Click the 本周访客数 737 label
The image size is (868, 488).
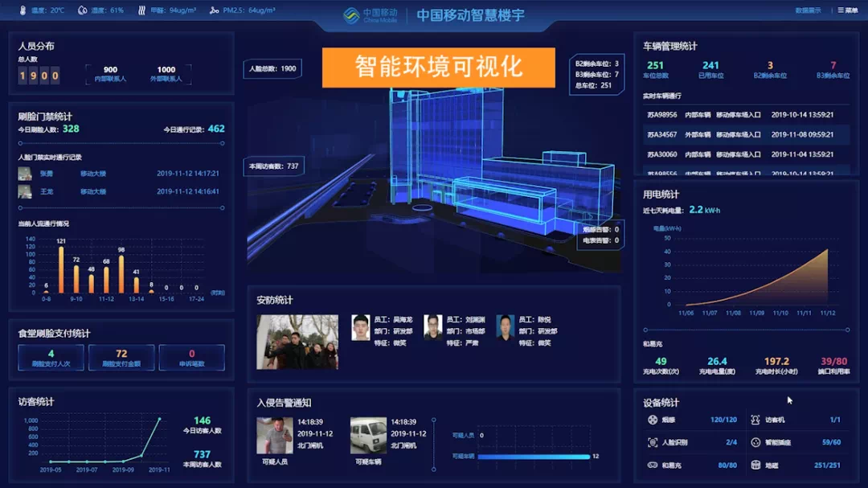click(273, 166)
